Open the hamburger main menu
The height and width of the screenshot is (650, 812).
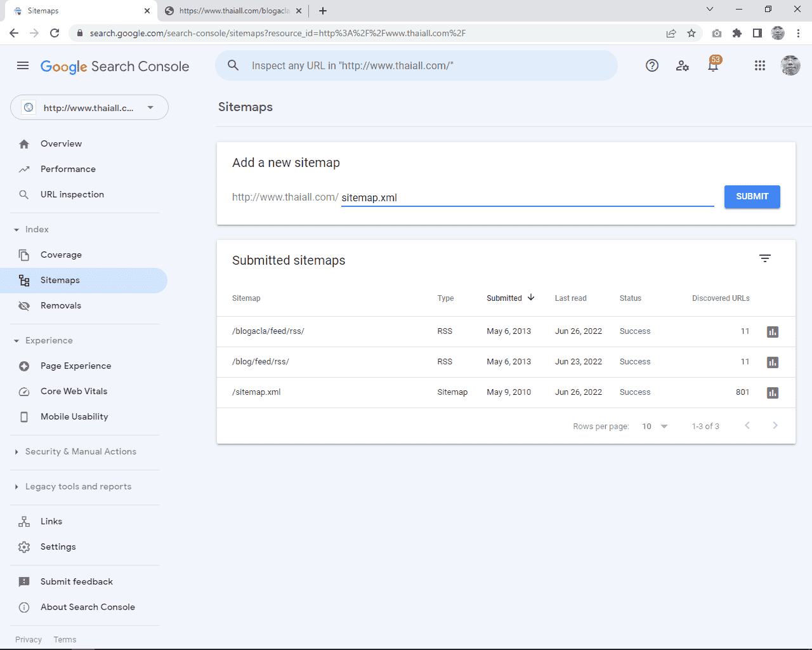click(23, 65)
